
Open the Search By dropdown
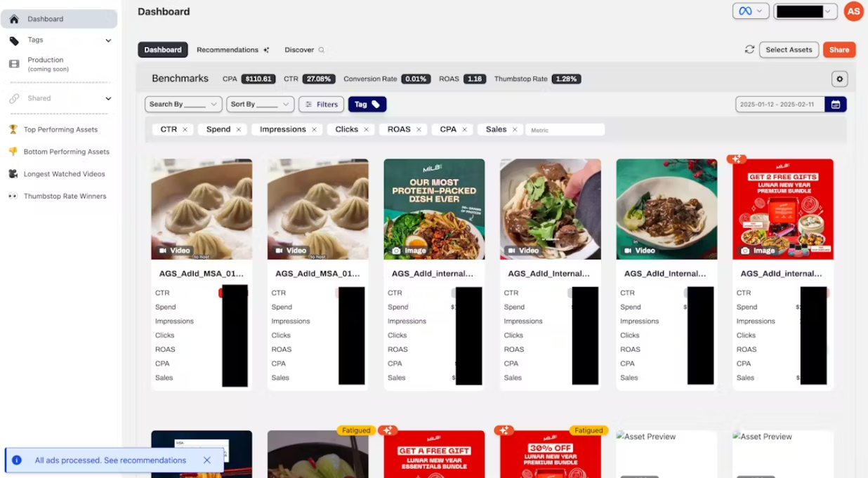pyautogui.click(x=183, y=105)
